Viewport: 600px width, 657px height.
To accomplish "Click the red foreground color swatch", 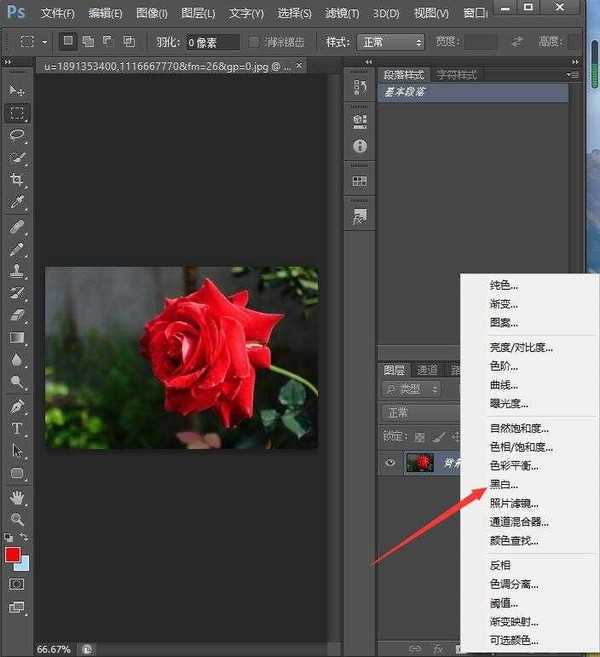I will tap(12, 554).
